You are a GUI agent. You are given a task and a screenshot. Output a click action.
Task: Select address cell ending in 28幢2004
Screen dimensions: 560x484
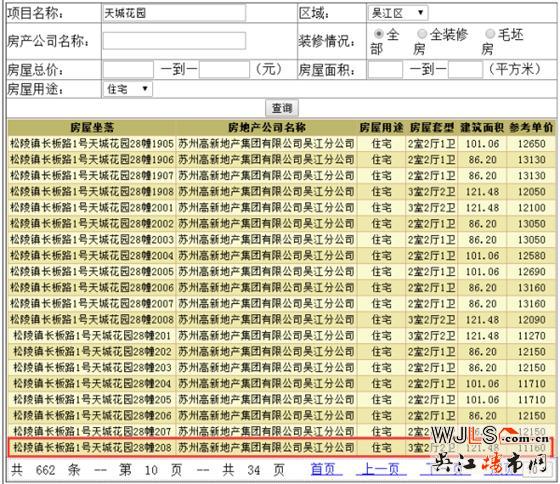(x=92, y=256)
